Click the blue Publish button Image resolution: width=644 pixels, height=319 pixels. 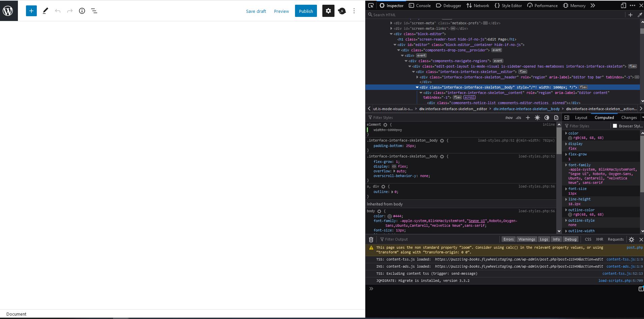[x=306, y=11]
